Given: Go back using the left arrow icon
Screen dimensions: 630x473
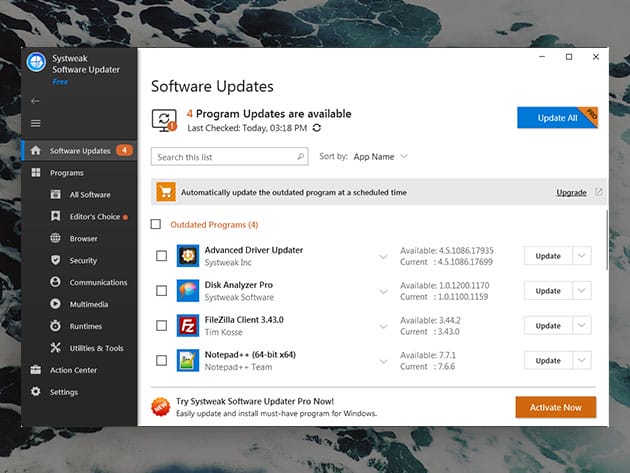Looking at the screenshot, I should pos(35,101).
